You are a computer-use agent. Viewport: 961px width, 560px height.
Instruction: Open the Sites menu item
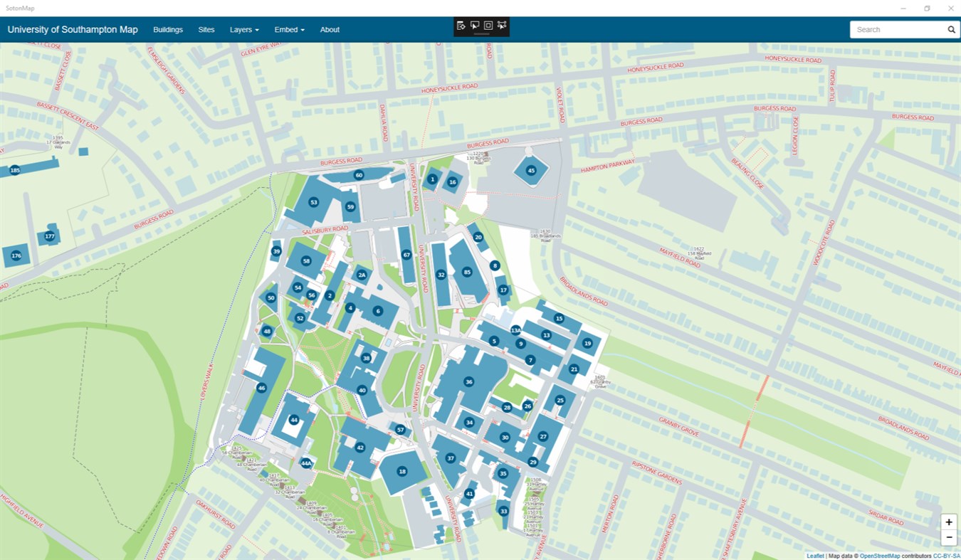click(x=206, y=29)
